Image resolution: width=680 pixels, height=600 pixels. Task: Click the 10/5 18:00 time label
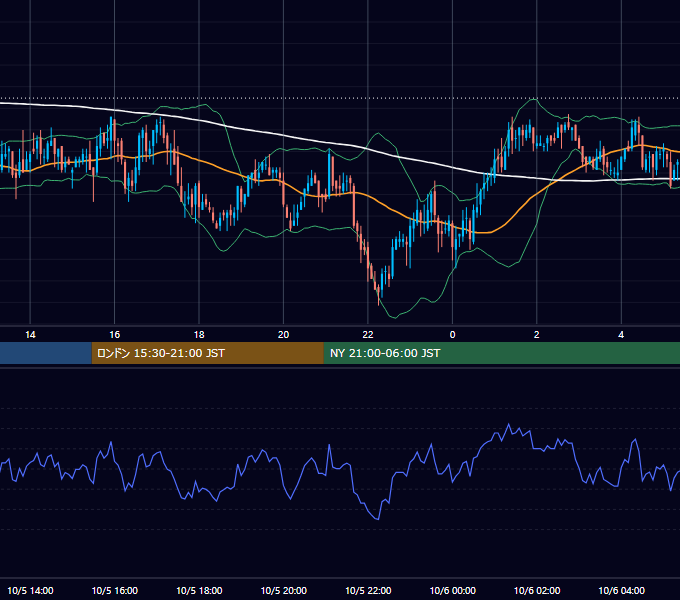click(x=199, y=590)
